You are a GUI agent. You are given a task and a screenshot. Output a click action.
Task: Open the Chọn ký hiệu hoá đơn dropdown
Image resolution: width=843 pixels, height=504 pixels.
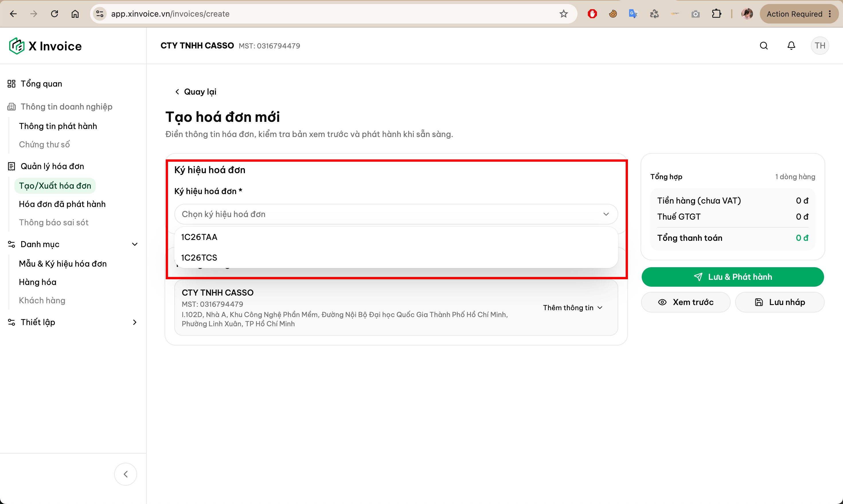[396, 214]
